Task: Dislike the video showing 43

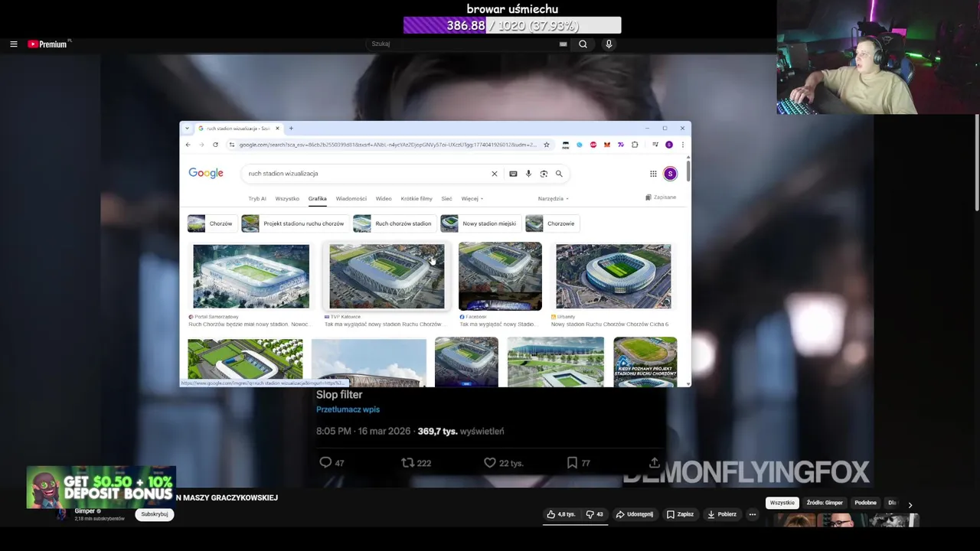Action: point(595,514)
